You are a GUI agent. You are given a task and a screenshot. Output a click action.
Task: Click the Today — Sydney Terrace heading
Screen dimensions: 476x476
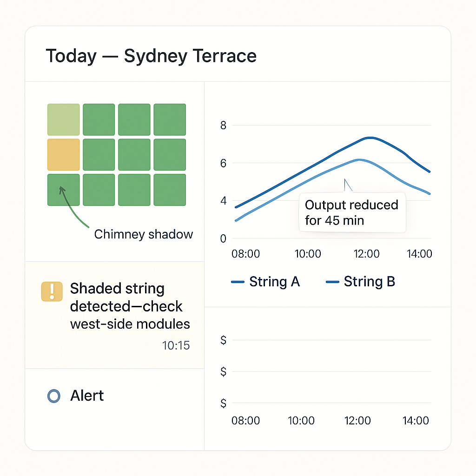pos(151,56)
